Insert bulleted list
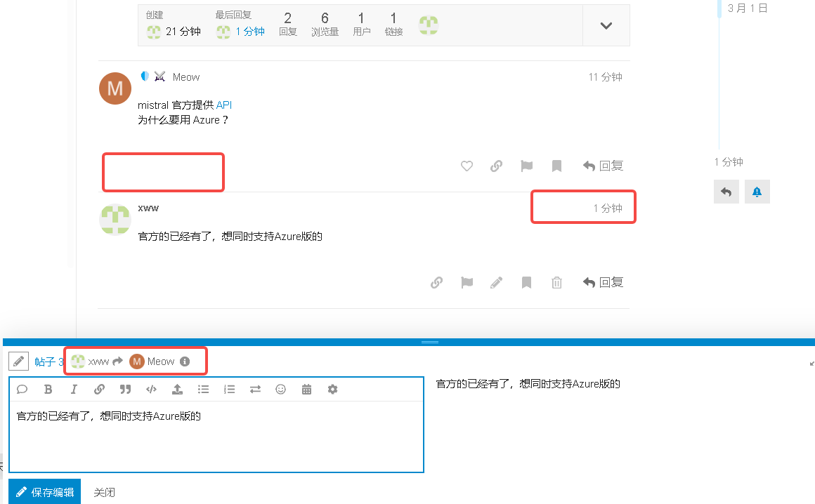 tap(203, 390)
